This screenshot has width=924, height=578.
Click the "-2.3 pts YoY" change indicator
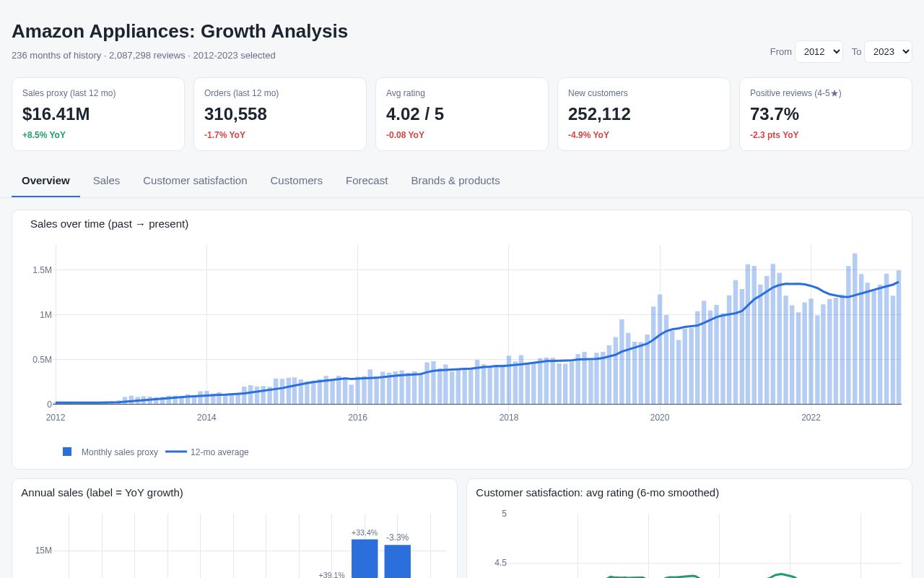[x=775, y=135]
